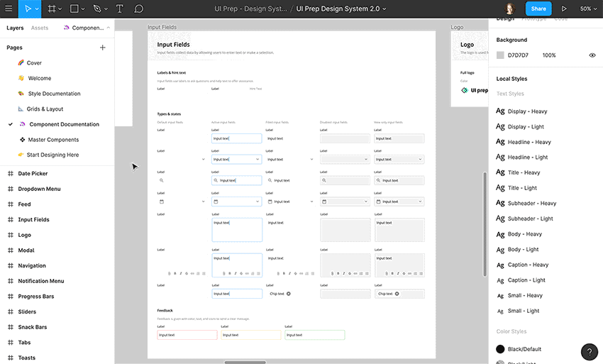This screenshot has width=603, height=364.
Task: Add a new page with the plus icon
Action: coord(103,48)
